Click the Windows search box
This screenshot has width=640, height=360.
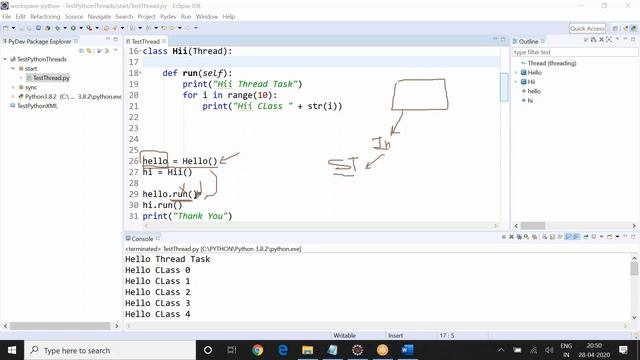110,350
